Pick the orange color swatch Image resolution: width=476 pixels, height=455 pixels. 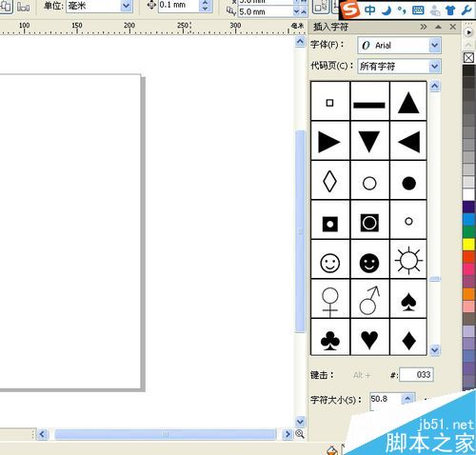pyautogui.click(x=468, y=294)
